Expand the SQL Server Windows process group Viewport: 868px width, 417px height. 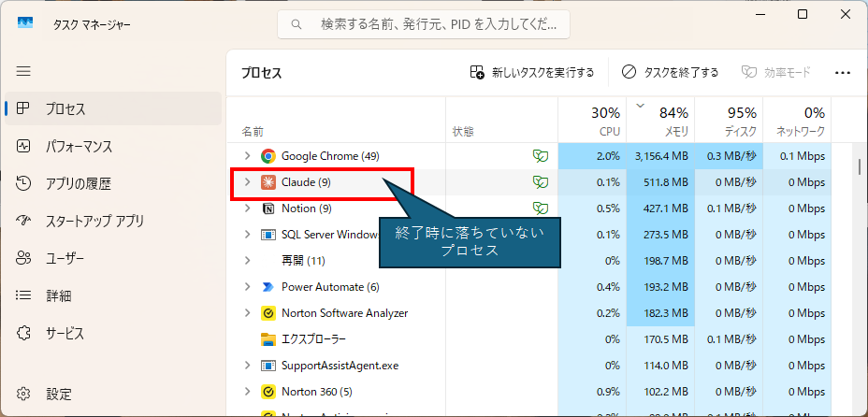pos(248,235)
